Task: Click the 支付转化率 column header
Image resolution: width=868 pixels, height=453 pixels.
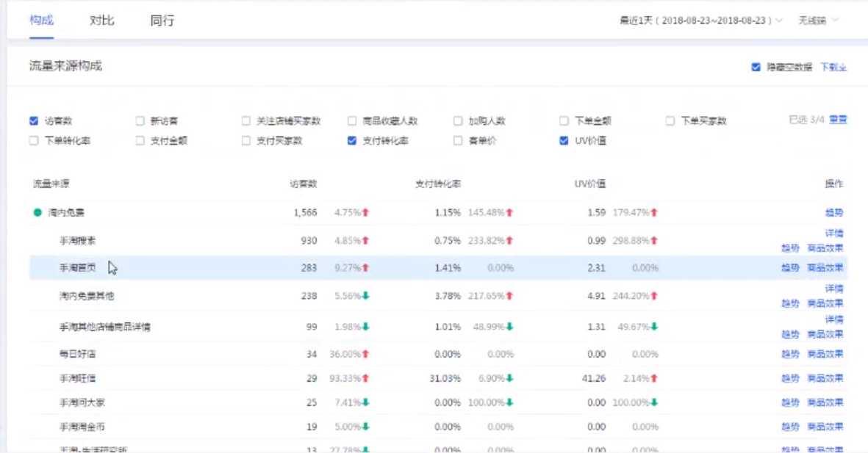Action: (x=438, y=184)
